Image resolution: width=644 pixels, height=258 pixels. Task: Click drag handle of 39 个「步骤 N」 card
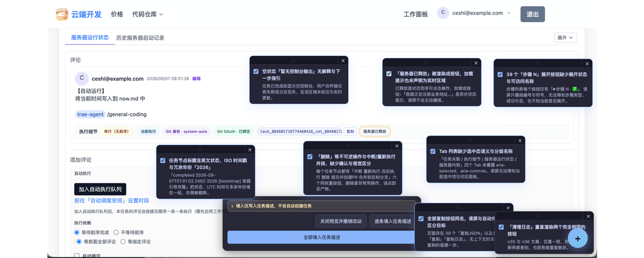[x=538, y=64]
